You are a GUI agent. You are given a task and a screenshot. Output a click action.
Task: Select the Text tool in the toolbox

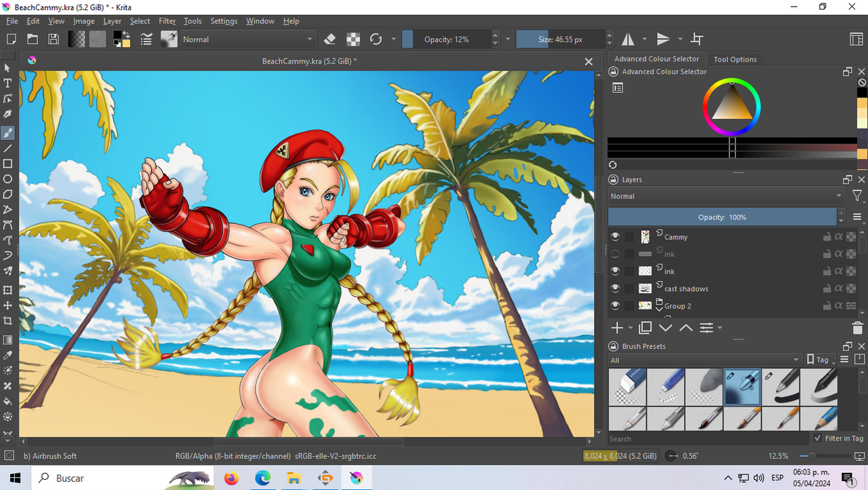click(x=7, y=83)
